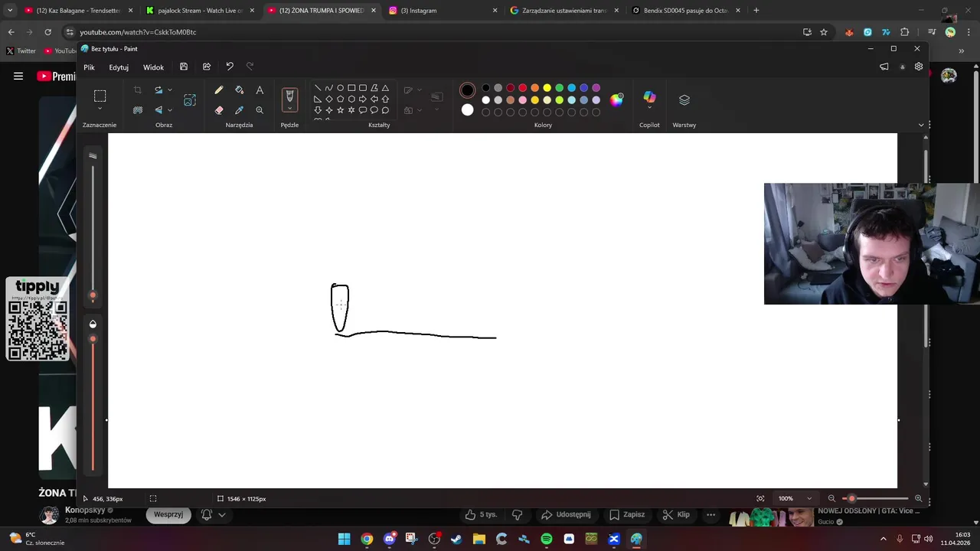Select the Rectangle shape
980x551 pixels.
click(351, 88)
